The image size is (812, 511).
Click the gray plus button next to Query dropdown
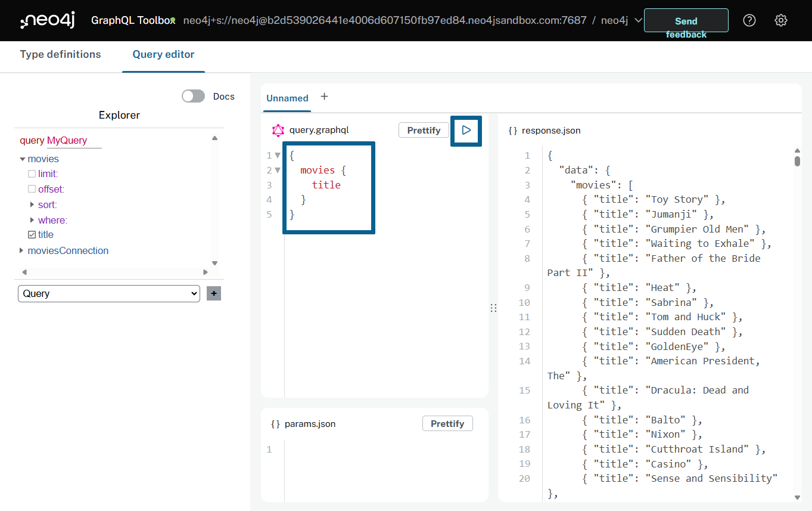[x=213, y=293]
